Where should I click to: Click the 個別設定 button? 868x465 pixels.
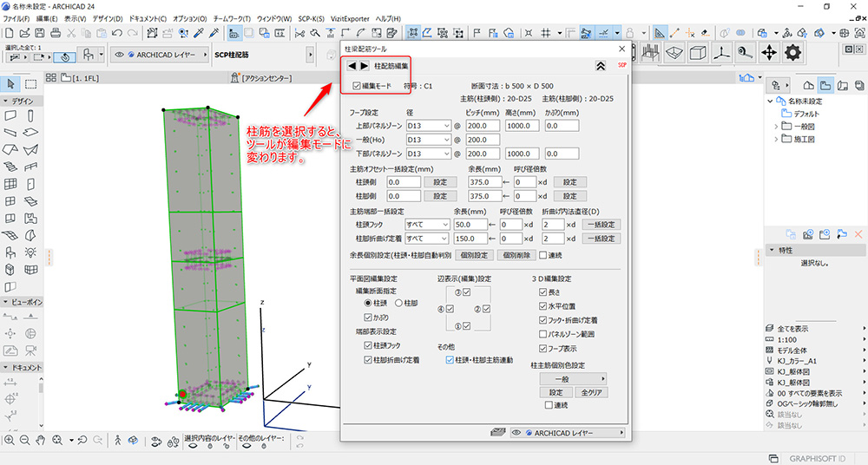coord(474,255)
